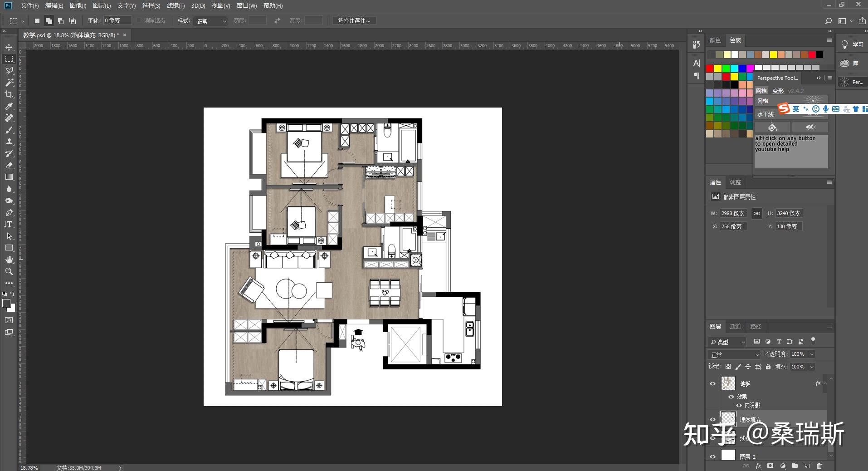Link width and height in properties
The width and height of the screenshot is (868, 471).
tap(756, 213)
